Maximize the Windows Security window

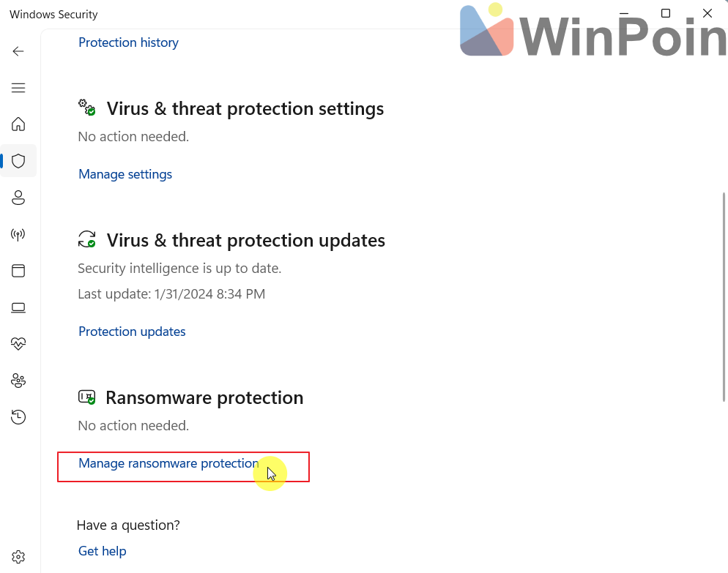pos(665,13)
